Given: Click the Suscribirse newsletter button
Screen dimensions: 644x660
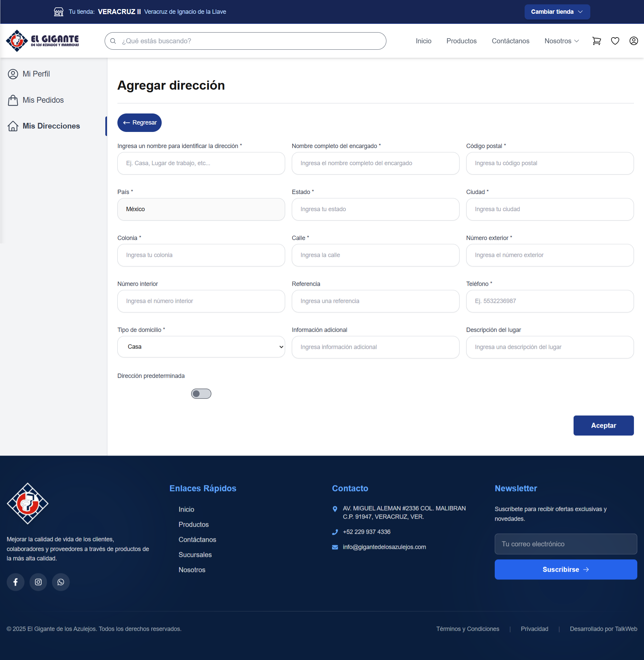Looking at the screenshot, I should [566, 569].
